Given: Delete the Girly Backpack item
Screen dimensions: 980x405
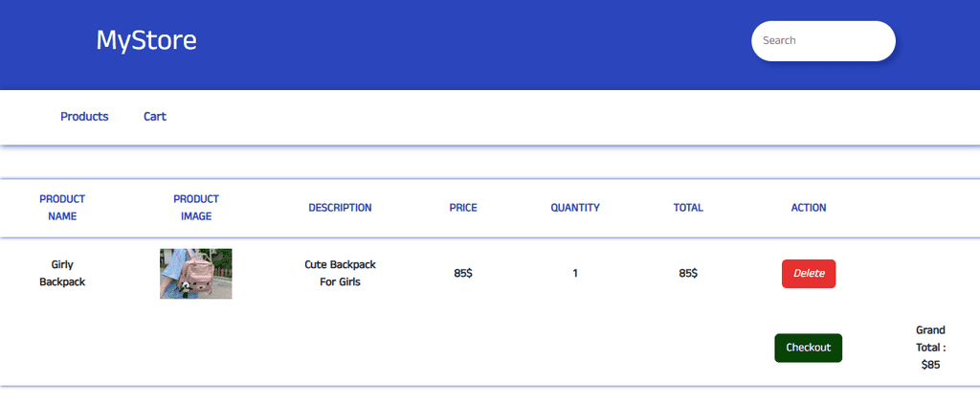Looking at the screenshot, I should tap(808, 274).
